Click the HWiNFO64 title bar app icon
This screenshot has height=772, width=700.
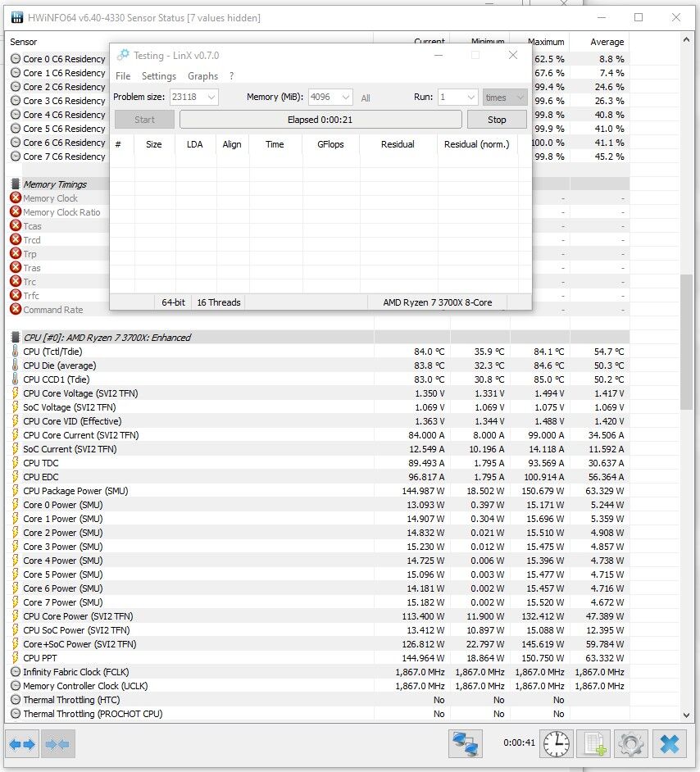[x=16, y=18]
